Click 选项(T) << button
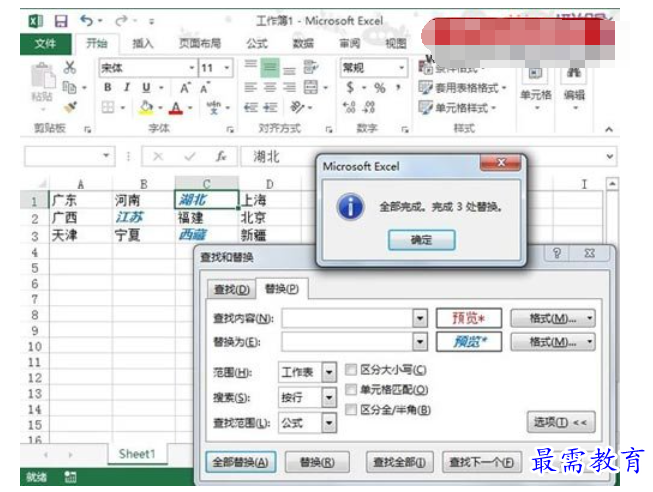Screen dimensions: 653x492 point(561,422)
